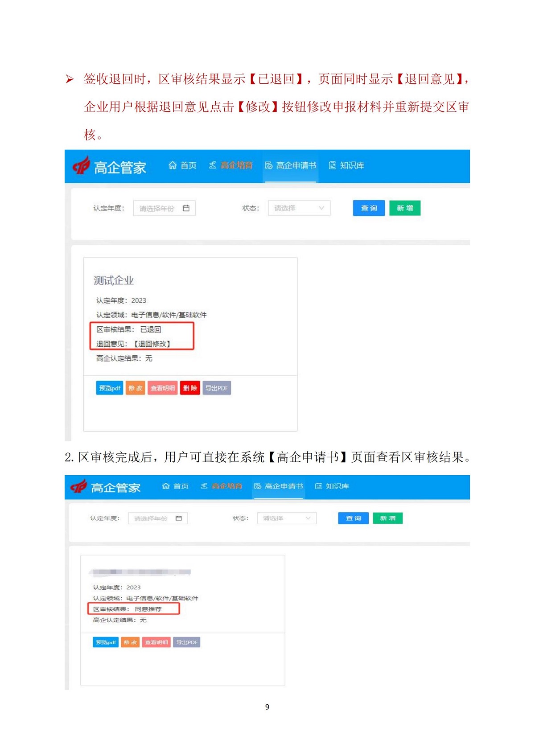Click the green 新增 button in the upper screenshot
Image resolution: width=535 pixels, height=756 pixels.
[x=405, y=208]
